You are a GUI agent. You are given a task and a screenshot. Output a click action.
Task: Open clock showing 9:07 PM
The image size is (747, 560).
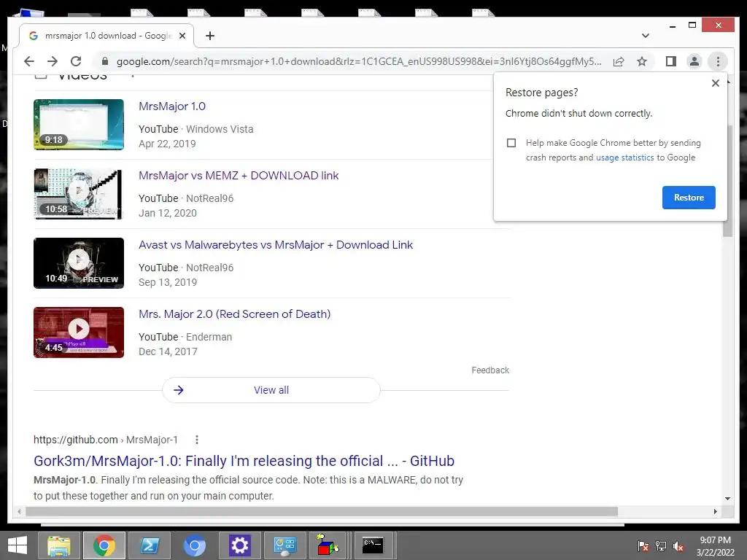click(715, 546)
